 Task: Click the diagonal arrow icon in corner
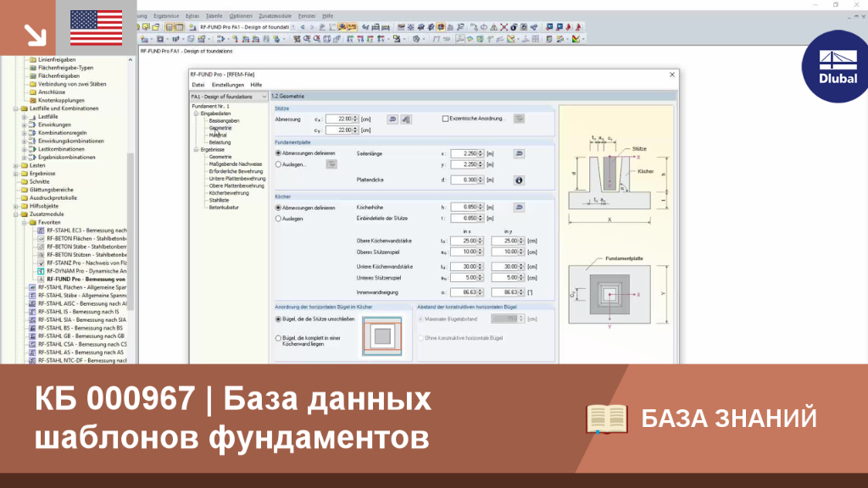coord(36,36)
